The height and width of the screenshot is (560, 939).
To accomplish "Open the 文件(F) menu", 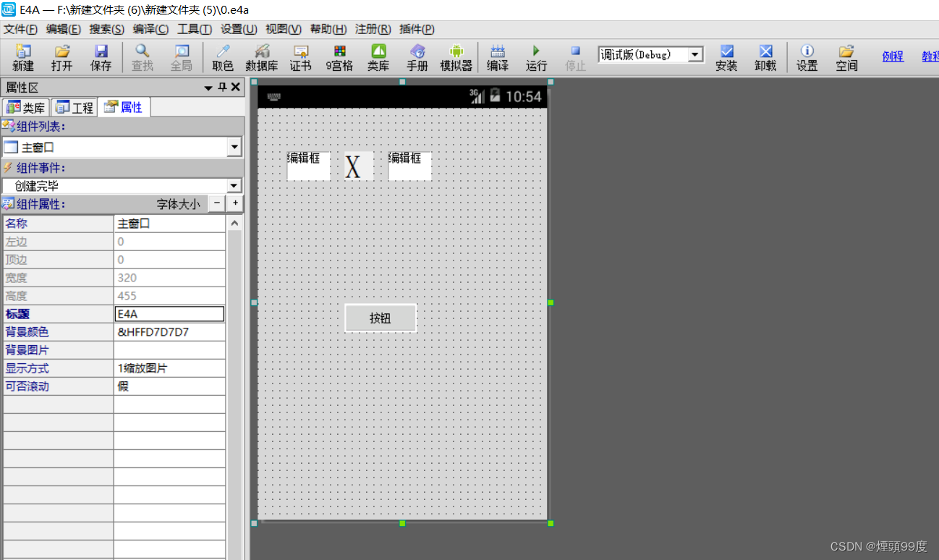I will 20,29.
